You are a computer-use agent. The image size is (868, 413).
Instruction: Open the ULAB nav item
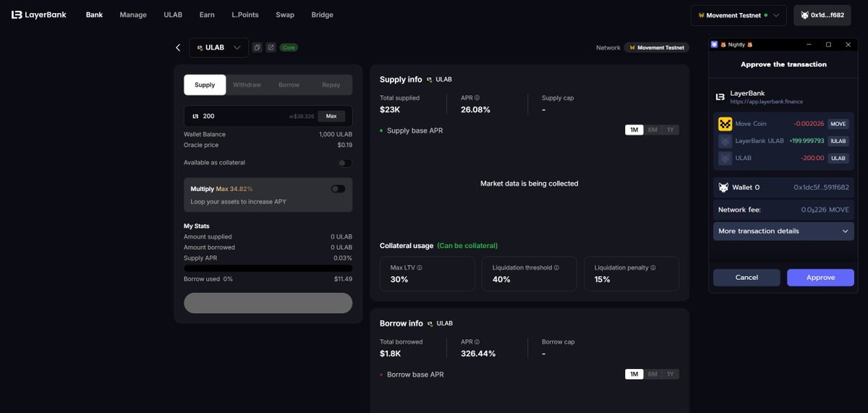pyautogui.click(x=173, y=14)
